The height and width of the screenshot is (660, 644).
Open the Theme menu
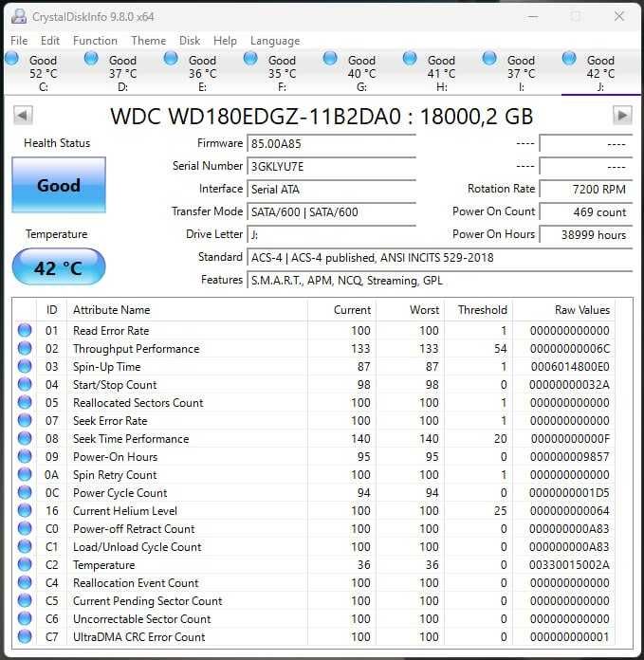[148, 41]
